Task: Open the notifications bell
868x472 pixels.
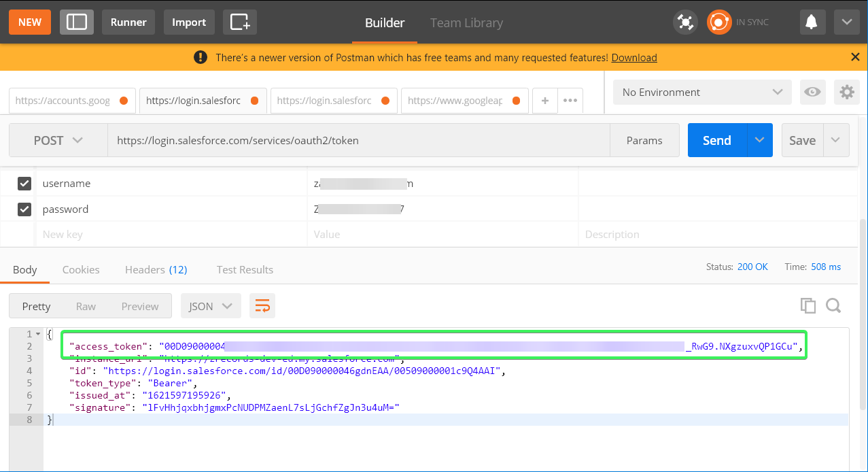Action: [x=811, y=22]
